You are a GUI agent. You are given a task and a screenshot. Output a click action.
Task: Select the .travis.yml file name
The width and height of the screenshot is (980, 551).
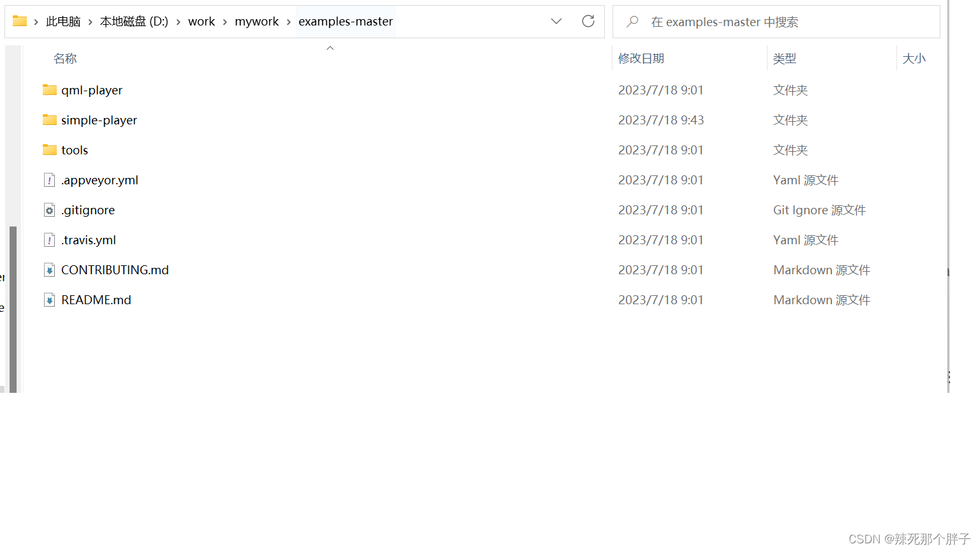pos(89,240)
